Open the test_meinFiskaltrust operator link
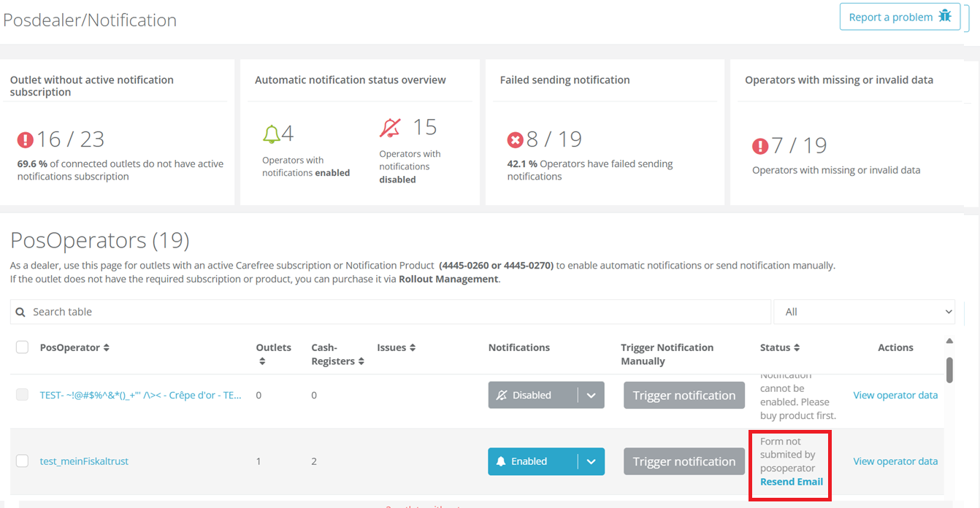Viewport: 980px width, 508px height. click(84, 461)
